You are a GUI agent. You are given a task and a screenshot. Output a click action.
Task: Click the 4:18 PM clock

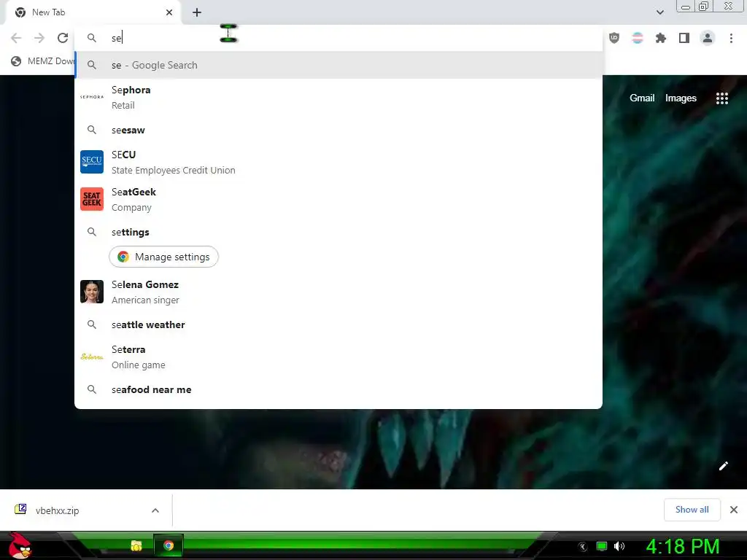click(x=682, y=546)
